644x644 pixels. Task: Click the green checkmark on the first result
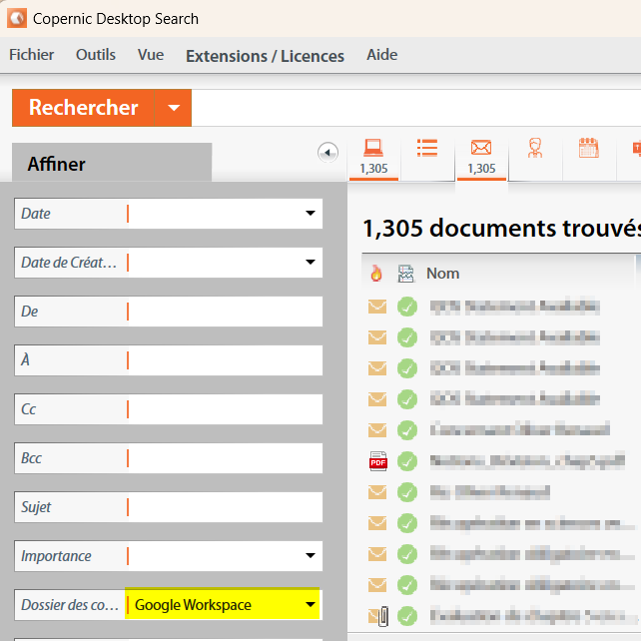406,307
